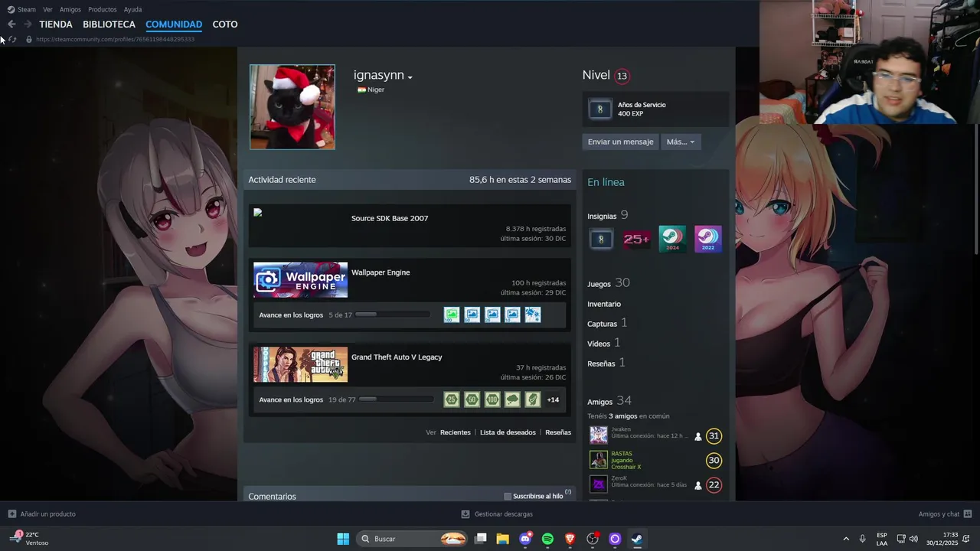Viewport: 980px width, 551px height.
Task: Open Inventario link
Action: tap(604, 304)
